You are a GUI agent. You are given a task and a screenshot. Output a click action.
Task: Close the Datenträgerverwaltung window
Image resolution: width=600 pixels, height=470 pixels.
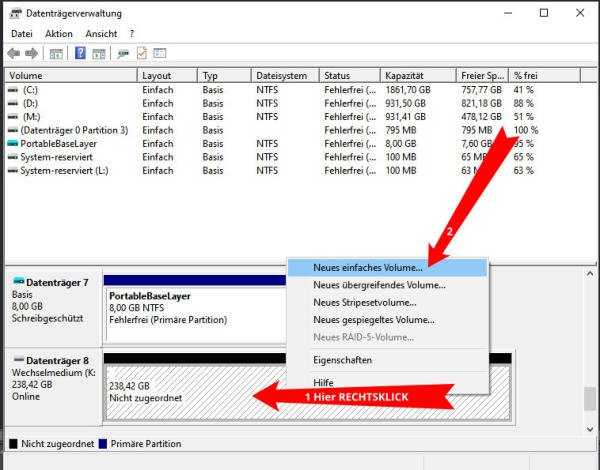click(x=580, y=13)
